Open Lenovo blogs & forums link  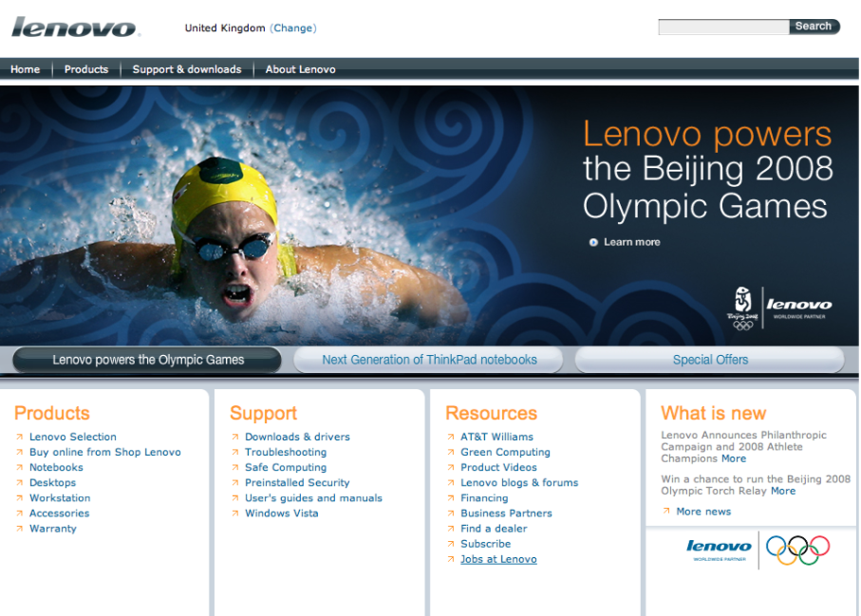[519, 482]
